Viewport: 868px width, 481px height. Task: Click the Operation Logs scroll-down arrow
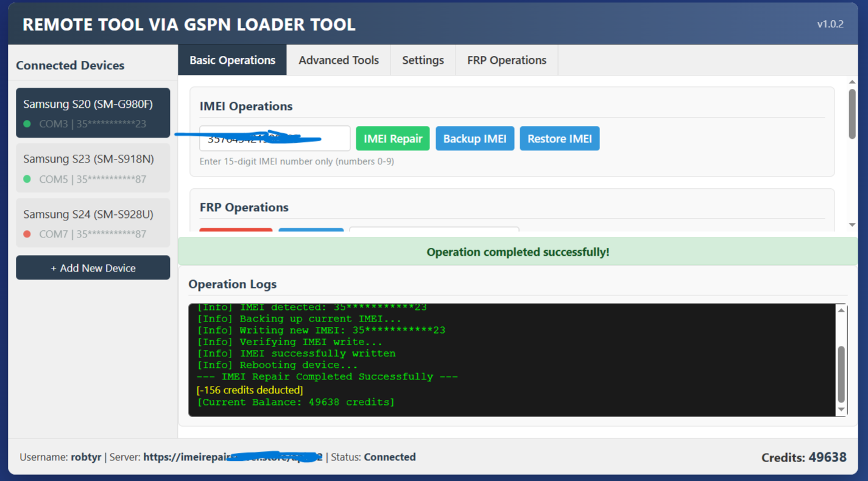pyautogui.click(x=841, y=410)
